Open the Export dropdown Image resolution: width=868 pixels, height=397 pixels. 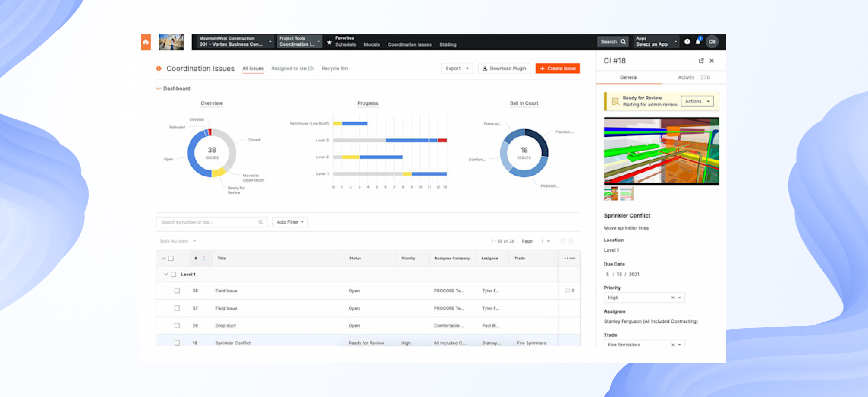pos(457,68)
